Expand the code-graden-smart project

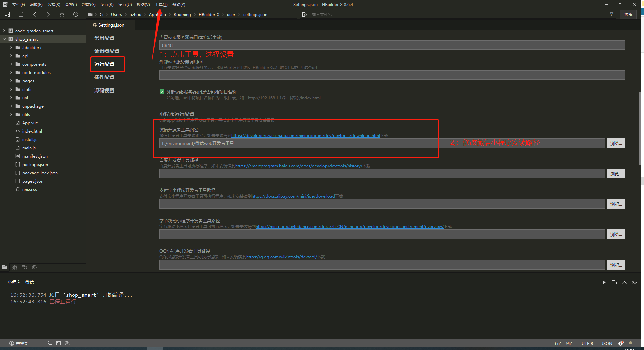[4, 31]
